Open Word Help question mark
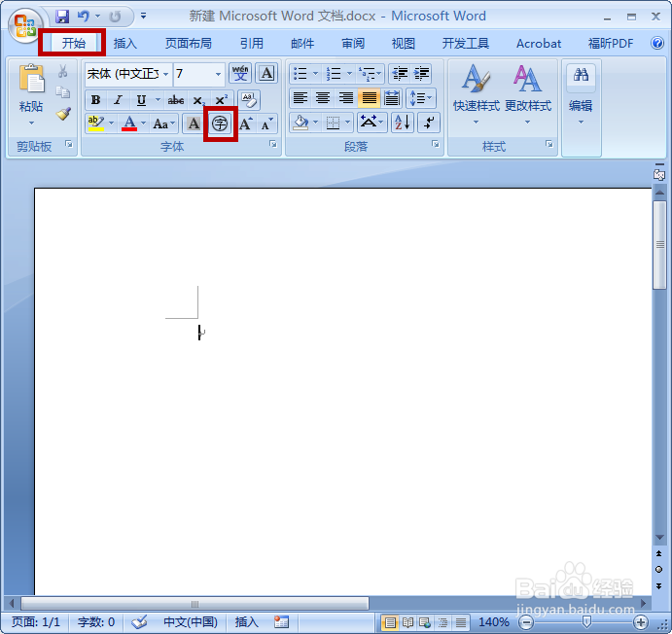This screenshot has height=634, width=672. [x=657, y=43]
